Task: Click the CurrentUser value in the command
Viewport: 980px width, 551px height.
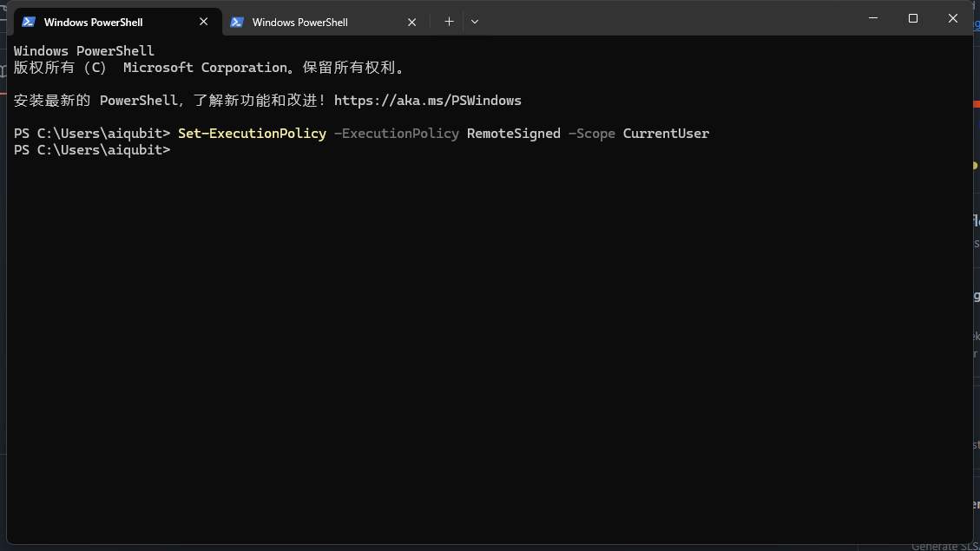Action: click(666, 134)
